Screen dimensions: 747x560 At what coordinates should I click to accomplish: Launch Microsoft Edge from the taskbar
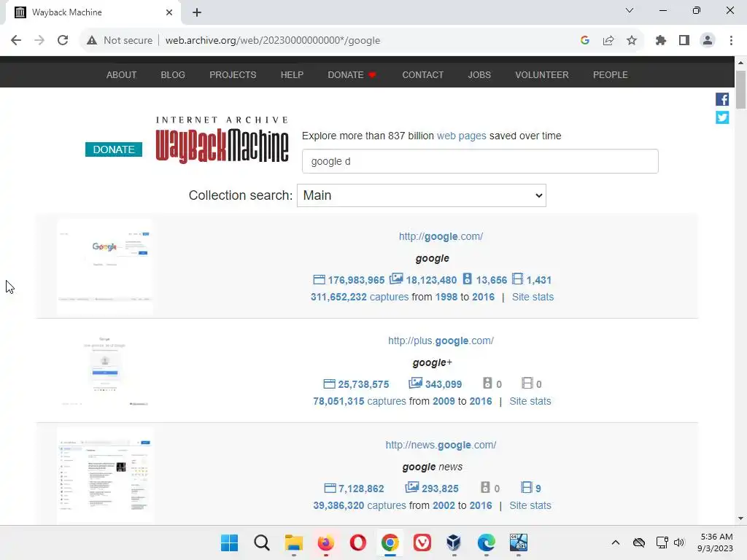487,542
